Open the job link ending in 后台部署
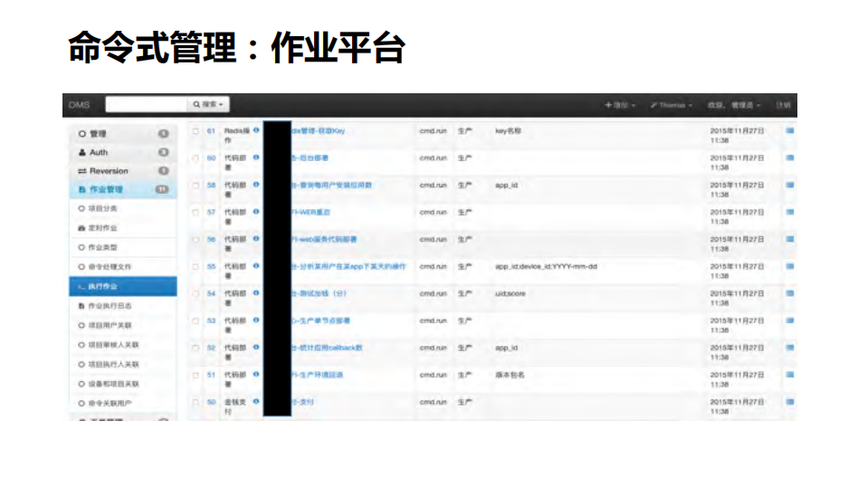 [310, 158]
